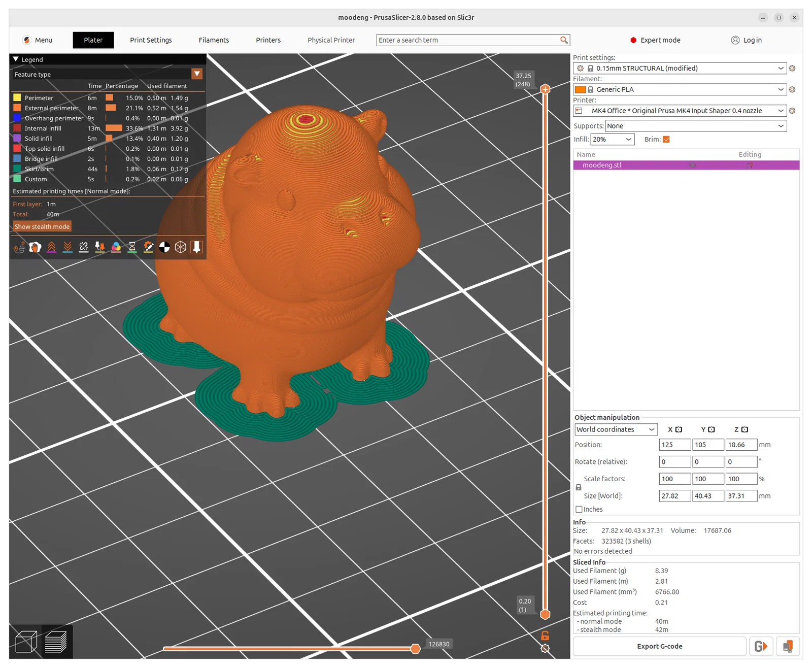
Task: Click the horizontal move slider thumb
Action: point(416,648)
